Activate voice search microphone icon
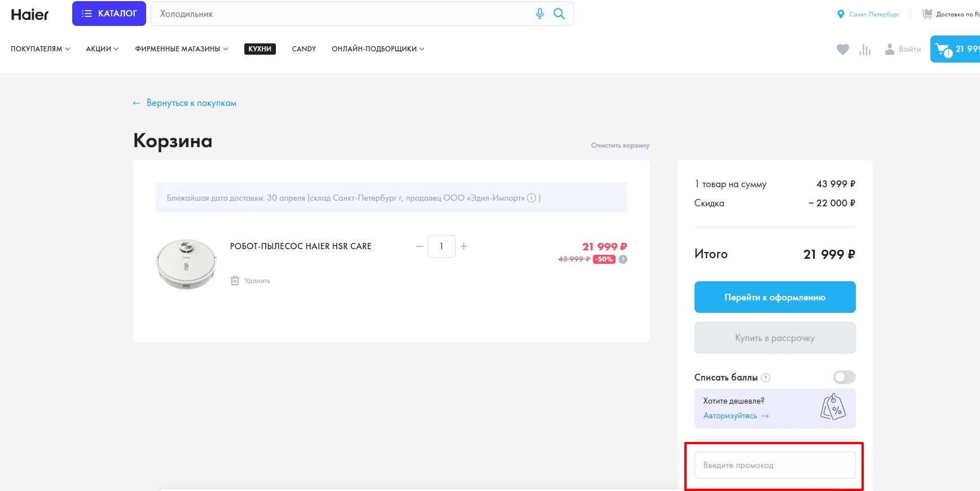This screenshot has width=980, height=491. [x=540, y=14]
